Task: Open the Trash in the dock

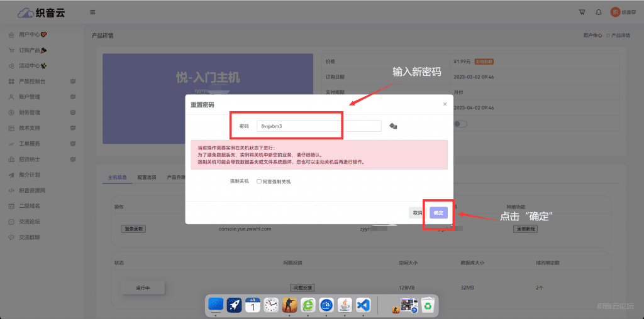Action: coord(428,305)
